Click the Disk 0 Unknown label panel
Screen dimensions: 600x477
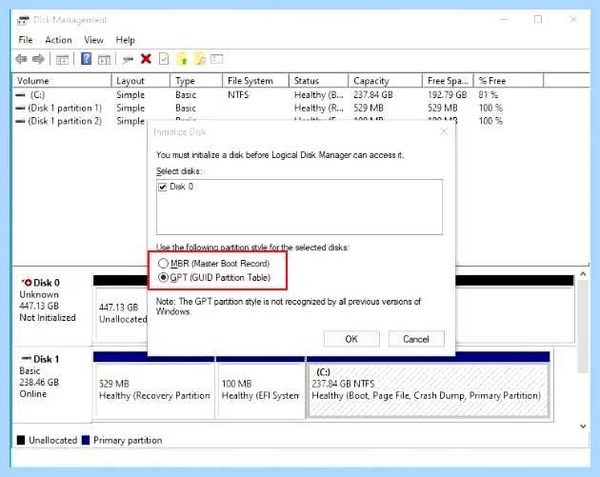53,306
